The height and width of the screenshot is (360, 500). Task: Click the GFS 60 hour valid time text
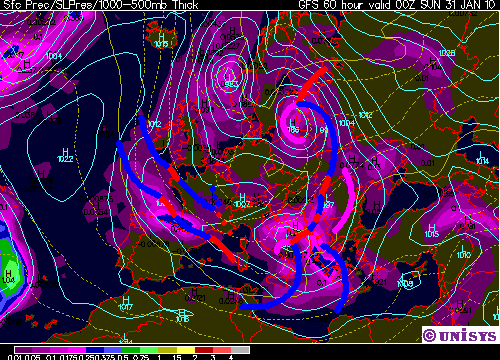point(398,5)
